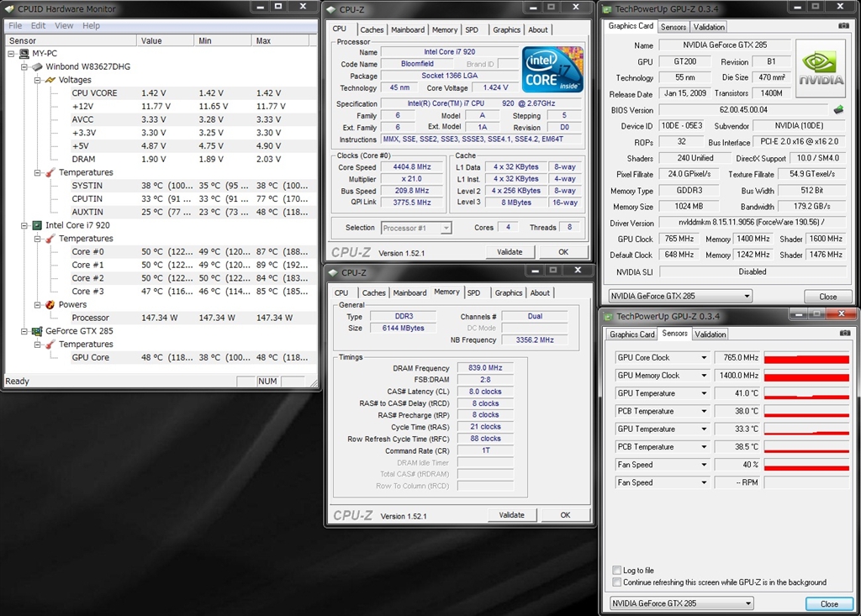Click the Driver Version field in GPU-Z
The height and width of the screenshot is (616, 861).
tap(753, 223)
